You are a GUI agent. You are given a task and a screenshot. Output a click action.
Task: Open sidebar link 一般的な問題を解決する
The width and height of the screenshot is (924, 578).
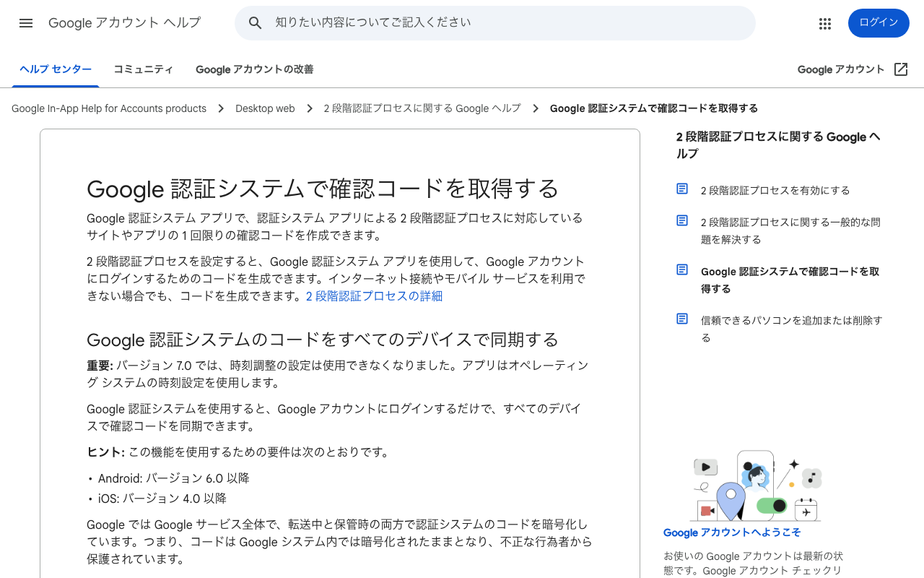(790, 231)
